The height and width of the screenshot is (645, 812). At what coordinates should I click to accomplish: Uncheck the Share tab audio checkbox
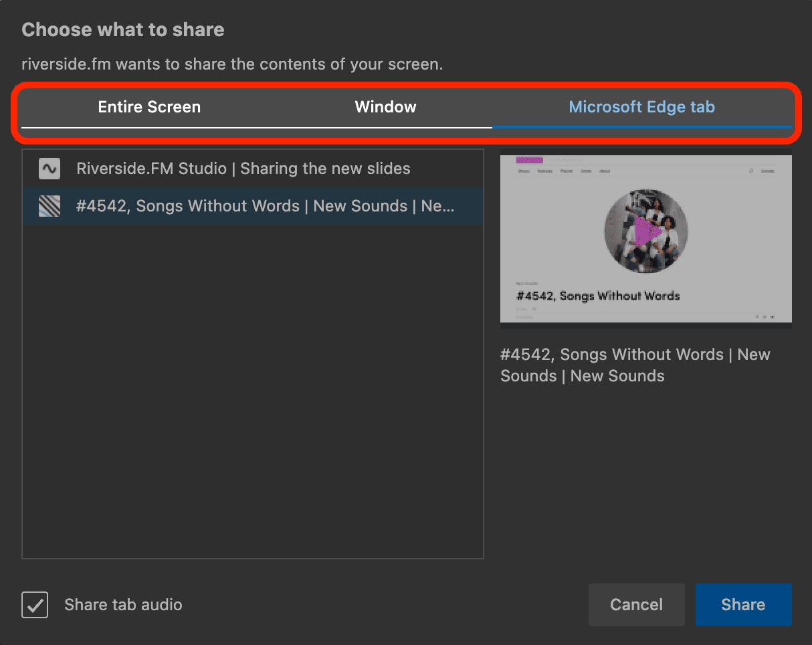click(35, 605)
